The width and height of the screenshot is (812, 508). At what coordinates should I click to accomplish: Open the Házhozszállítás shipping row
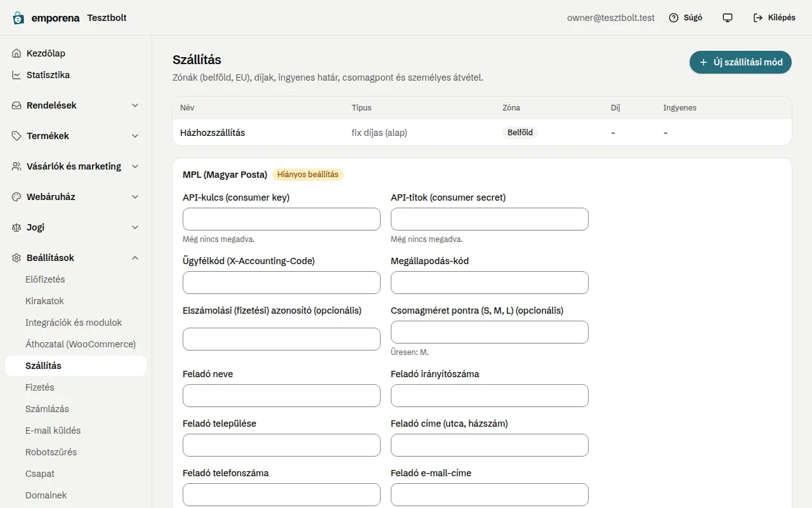(482, 133)
